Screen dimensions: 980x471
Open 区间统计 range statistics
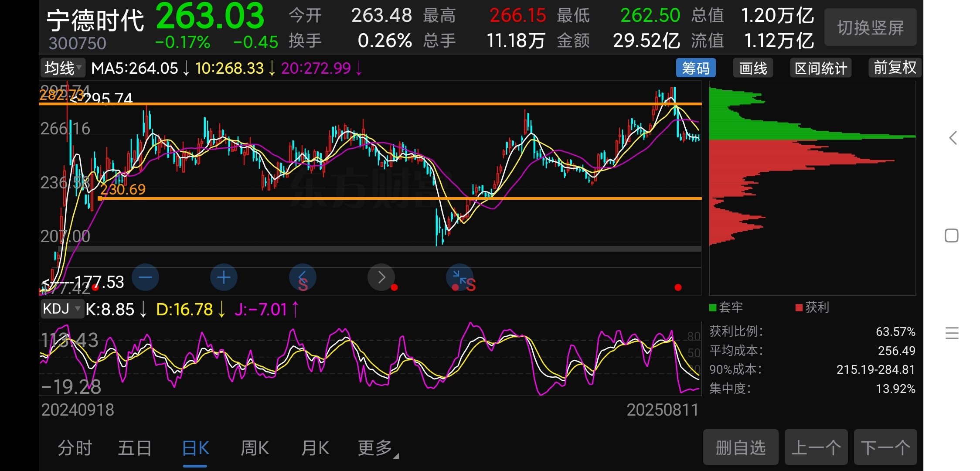(821, 68)
